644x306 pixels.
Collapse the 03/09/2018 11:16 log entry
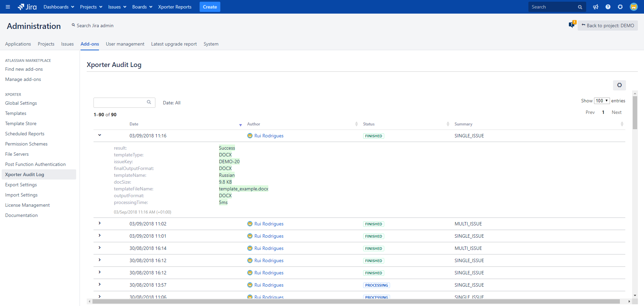pos(100,135)
